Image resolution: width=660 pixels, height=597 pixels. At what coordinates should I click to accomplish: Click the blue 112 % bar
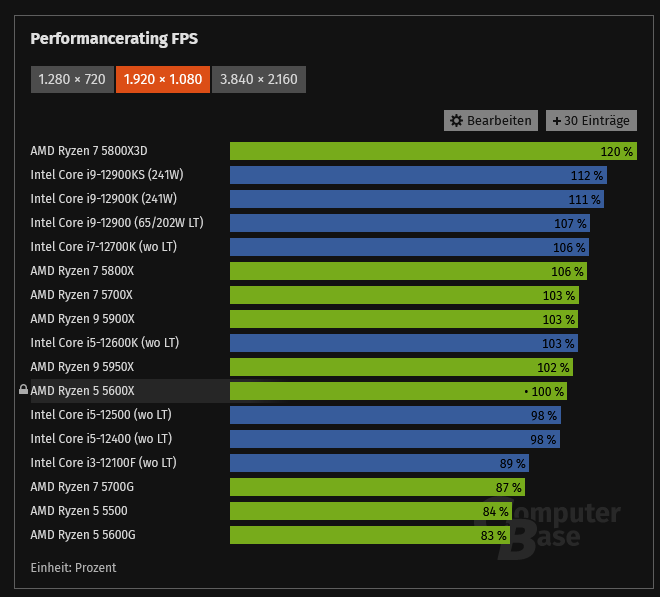click(418, 175)
